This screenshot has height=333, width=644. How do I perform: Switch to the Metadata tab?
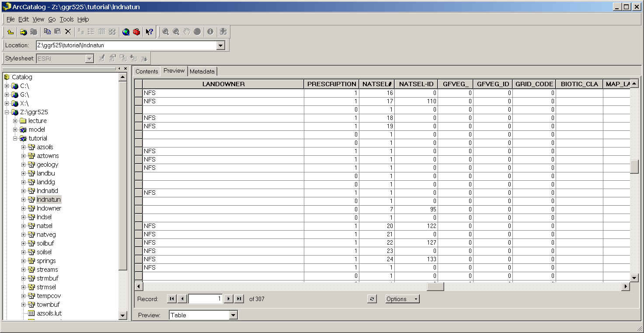[x=202, y=71]
